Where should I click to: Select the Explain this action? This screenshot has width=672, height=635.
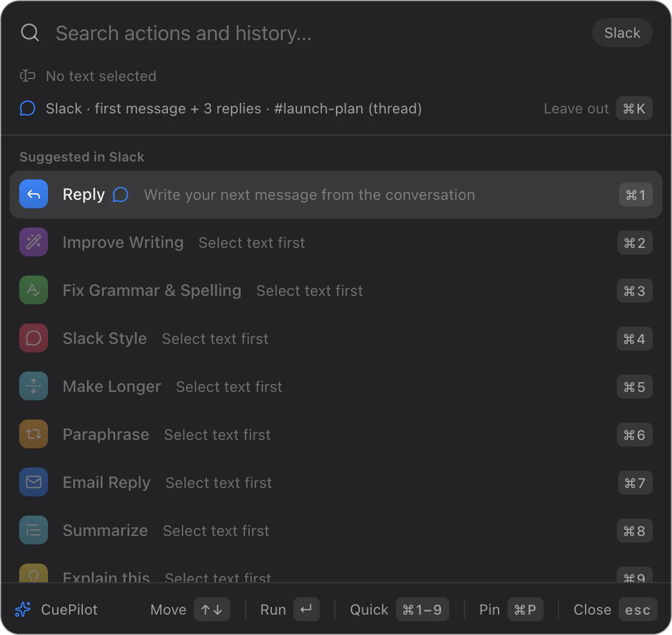tap(335, 570)
